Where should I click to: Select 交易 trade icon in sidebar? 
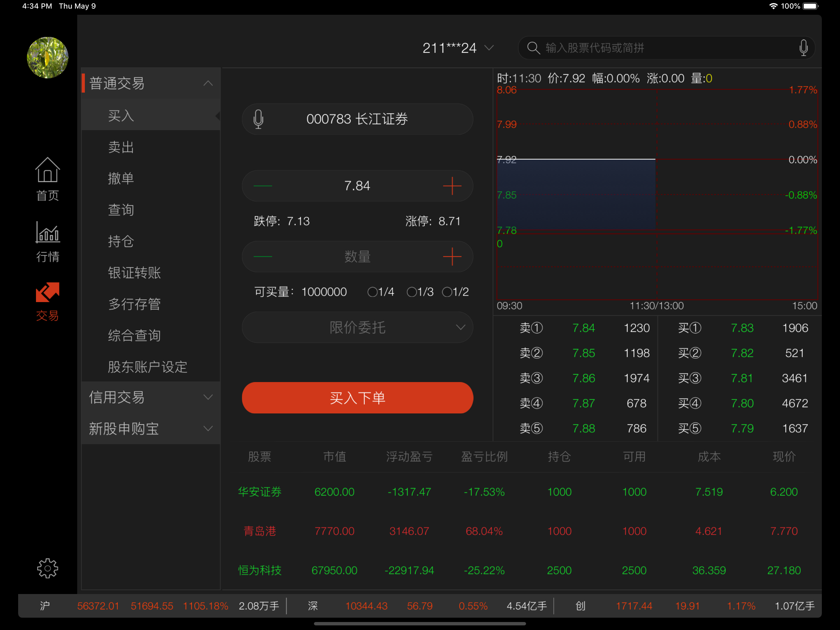[47, 302]
